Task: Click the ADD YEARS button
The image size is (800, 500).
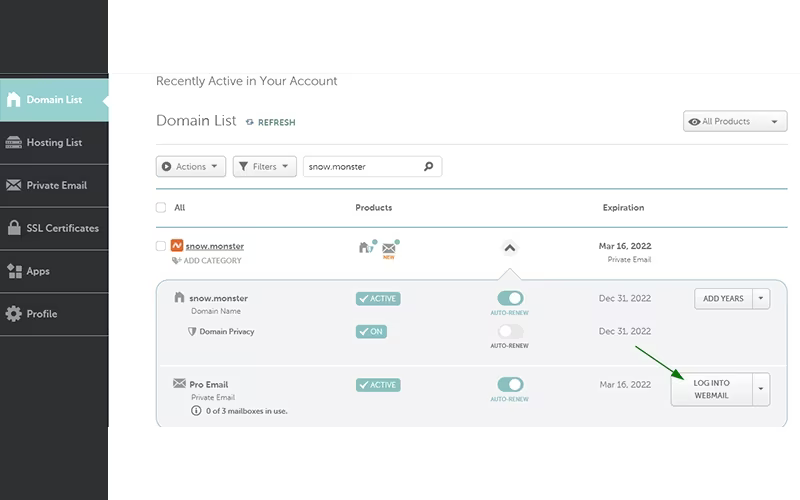Action: coord(723,298)
